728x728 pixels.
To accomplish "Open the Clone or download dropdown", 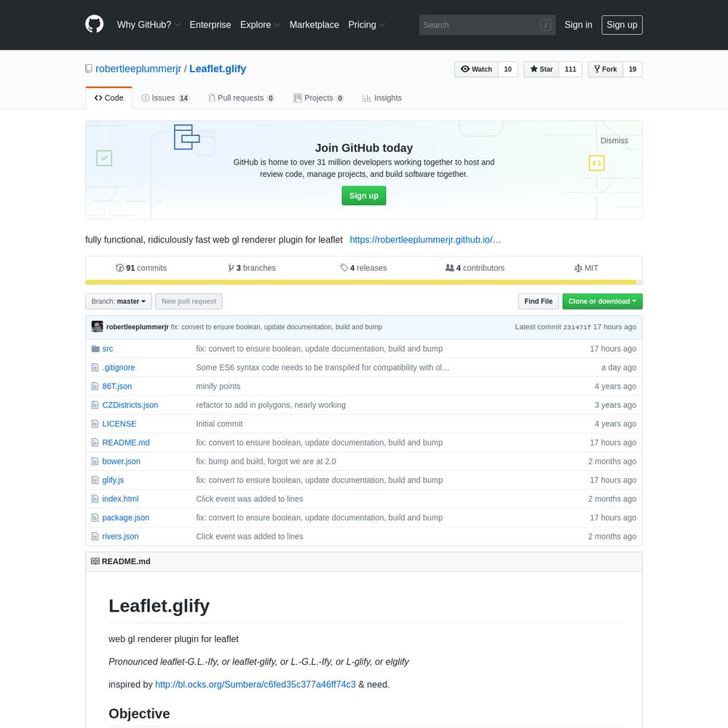I will [602, 301].
